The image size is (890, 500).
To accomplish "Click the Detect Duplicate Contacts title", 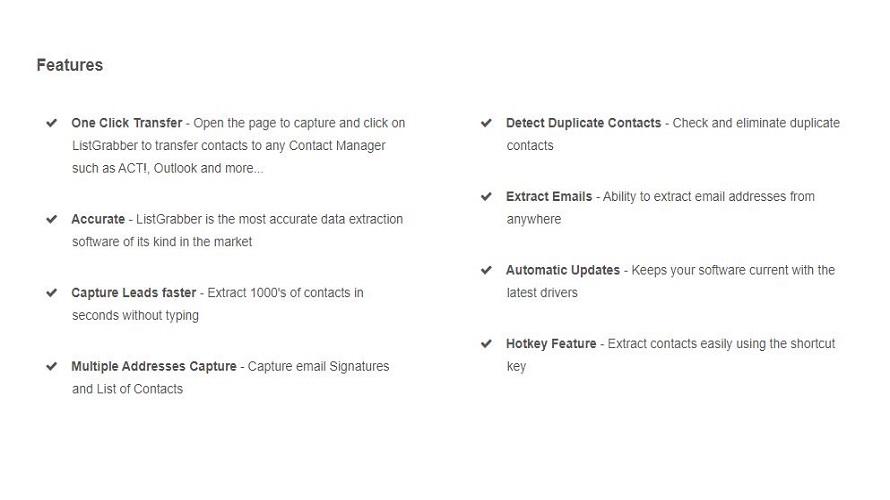I will tap(583, 123).
